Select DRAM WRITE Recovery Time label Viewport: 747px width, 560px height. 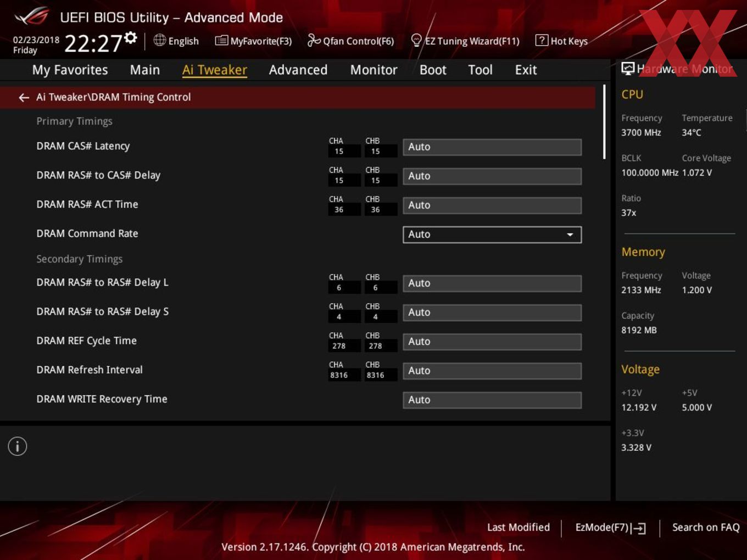(102, 399)
